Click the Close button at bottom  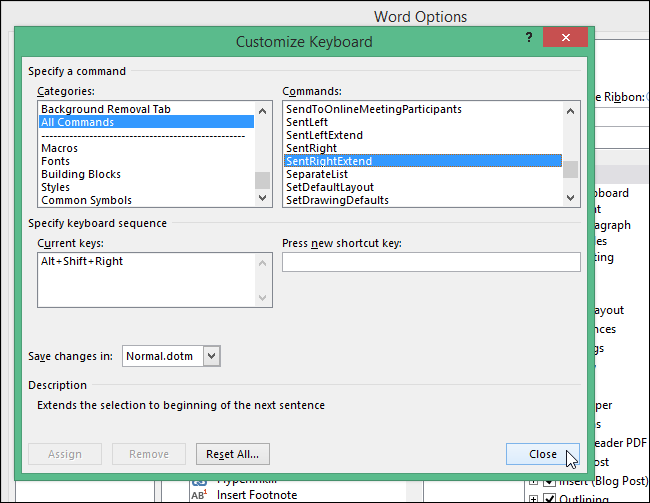tap(542, 454)
